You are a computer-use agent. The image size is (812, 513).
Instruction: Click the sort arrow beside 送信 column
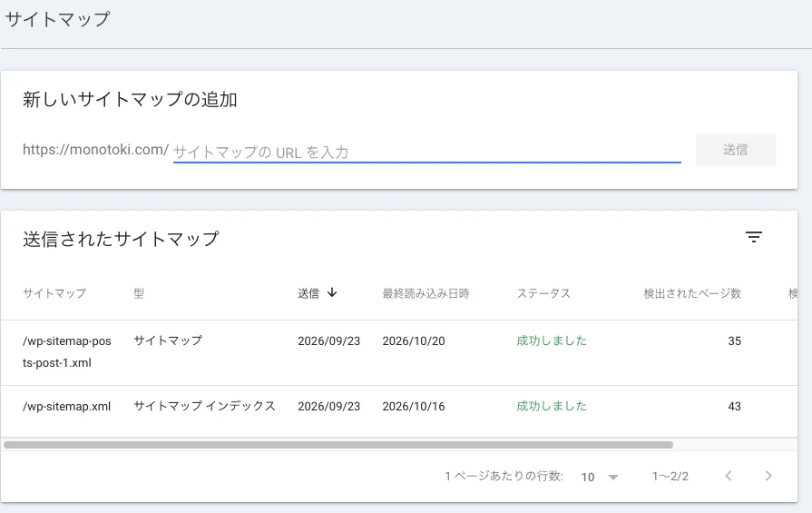coord(332,292)
